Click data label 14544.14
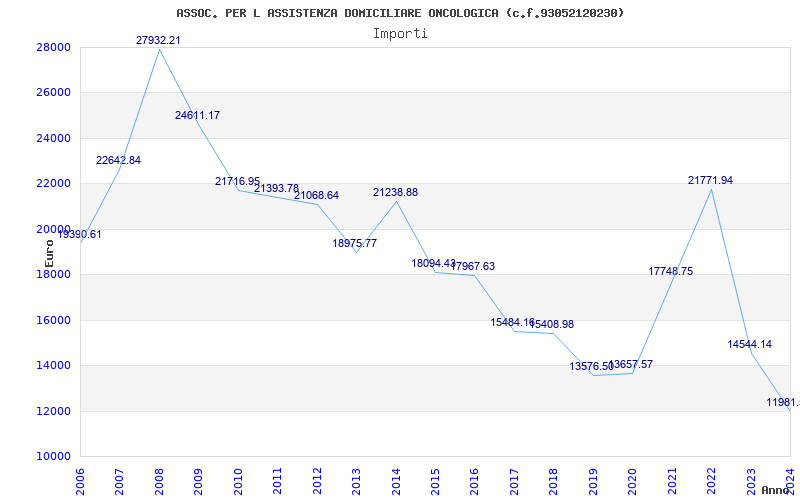Screen dimensions: 800x500 coord(749,344)
